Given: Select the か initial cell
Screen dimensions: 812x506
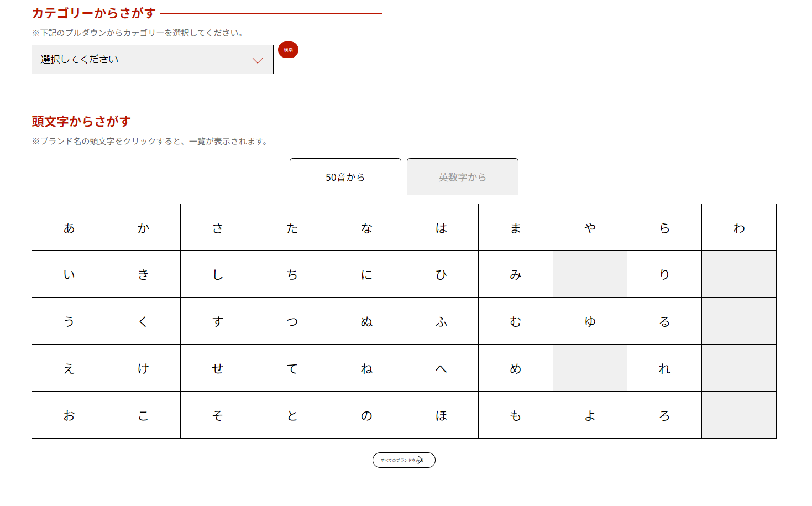Looking at the screenshot, I should pos(143,228).
